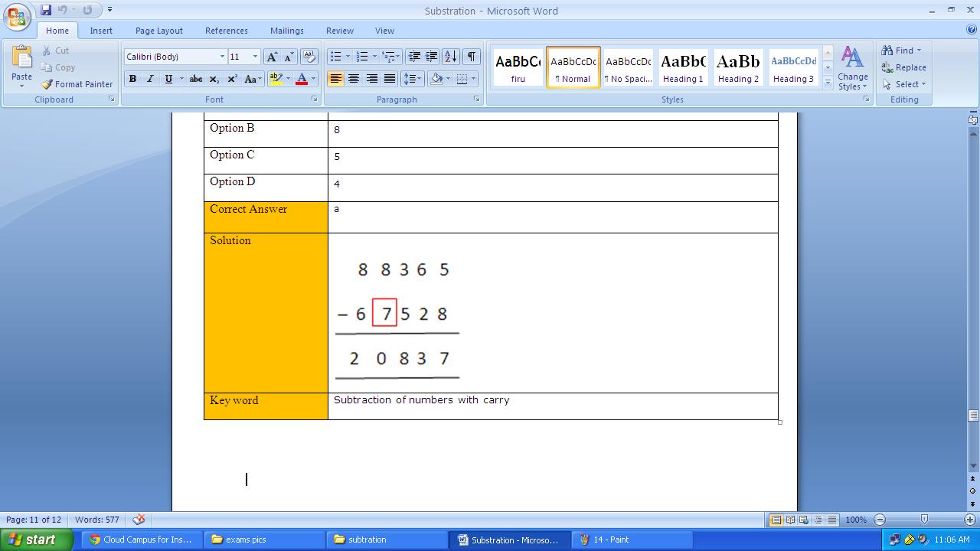Check proofing errors in status bar

click(139, 520)
